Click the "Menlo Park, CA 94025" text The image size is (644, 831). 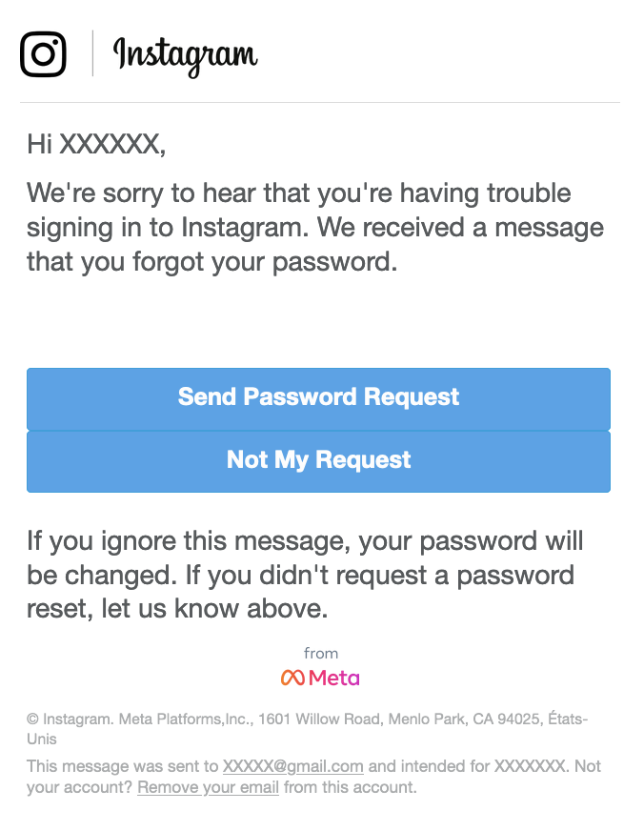pyautogui.click(x=456, y=720)
